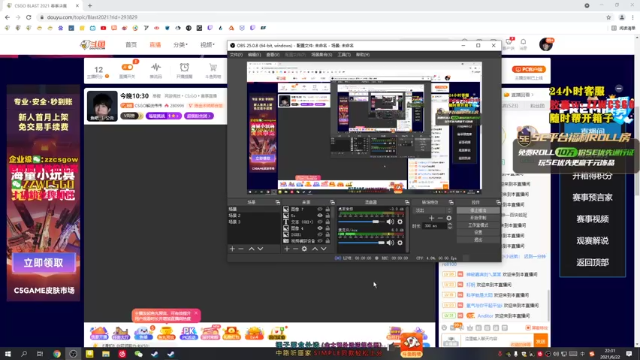Open the 场景集合(S) menu in OBS
The width and height of the screenshot is (640, 360).
click(322, 54)
